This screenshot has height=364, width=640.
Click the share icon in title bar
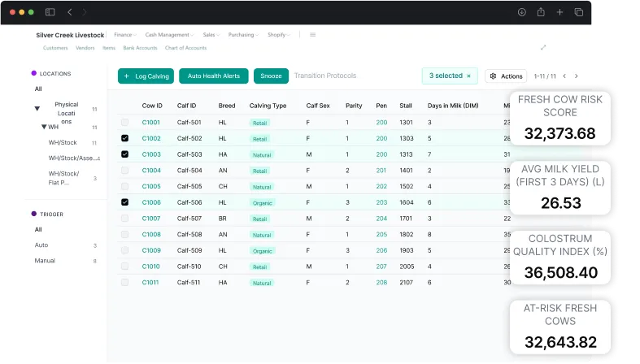click(x=541, y=12)
